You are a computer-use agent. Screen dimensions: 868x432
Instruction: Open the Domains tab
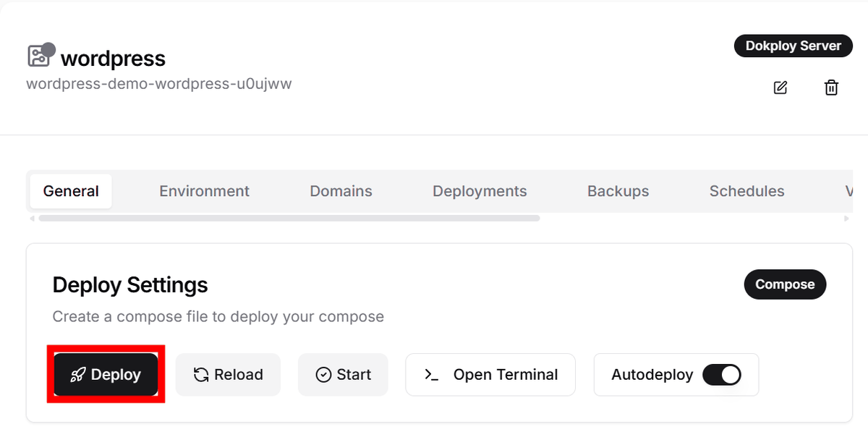point(341,191)
